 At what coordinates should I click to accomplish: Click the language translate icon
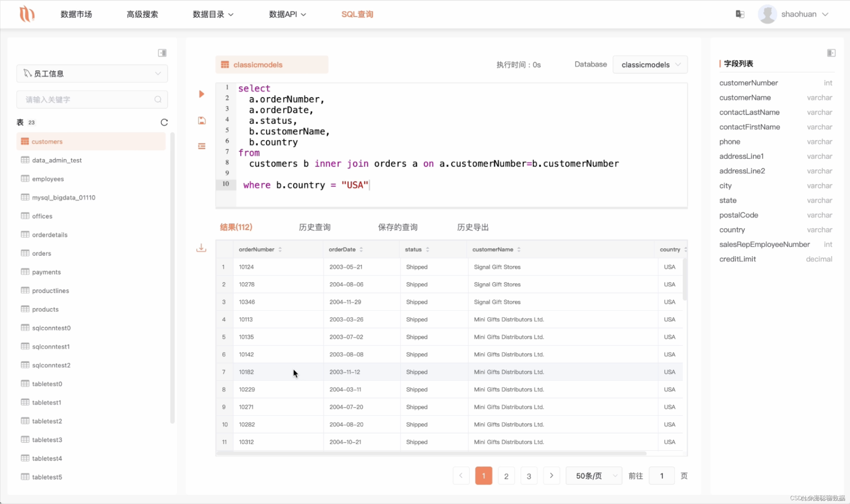[740, 14]
